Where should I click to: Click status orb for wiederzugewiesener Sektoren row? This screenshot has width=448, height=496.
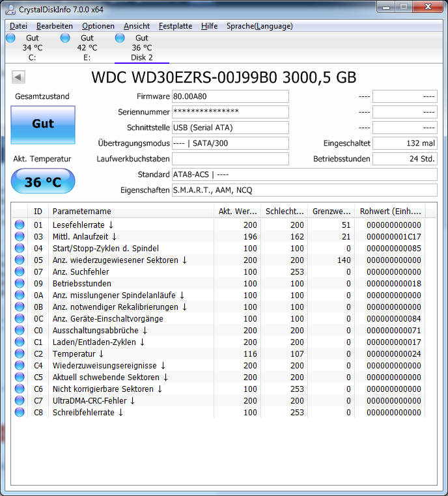(x=20, y=260)
